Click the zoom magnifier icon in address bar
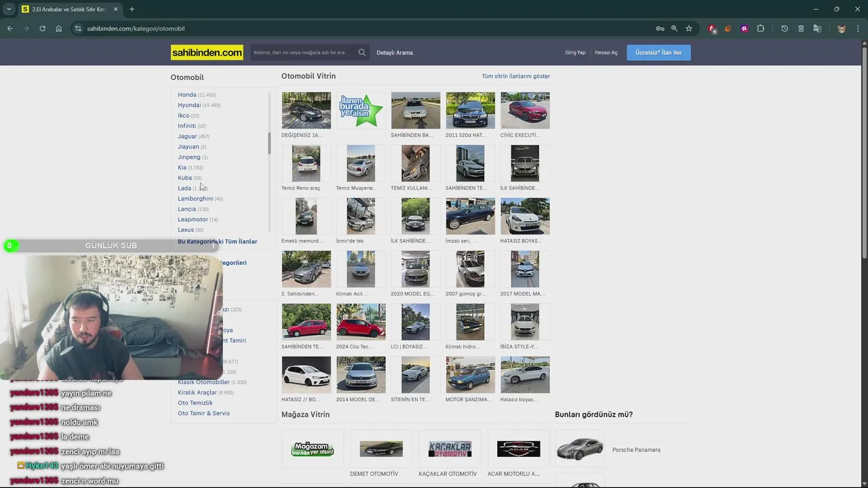 tap(674, 28)
